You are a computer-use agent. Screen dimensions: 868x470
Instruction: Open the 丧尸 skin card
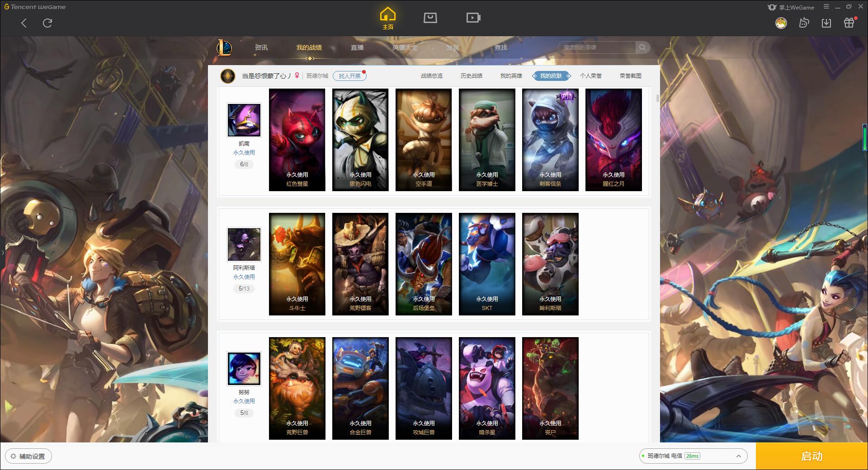pyautogui.click(x=550, y=388)
